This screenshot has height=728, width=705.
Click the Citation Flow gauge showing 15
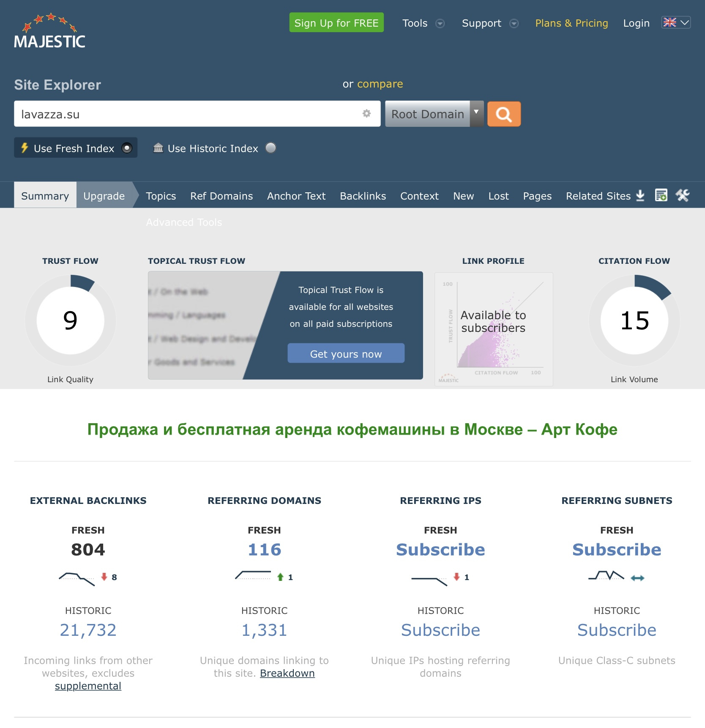point(634,320)
